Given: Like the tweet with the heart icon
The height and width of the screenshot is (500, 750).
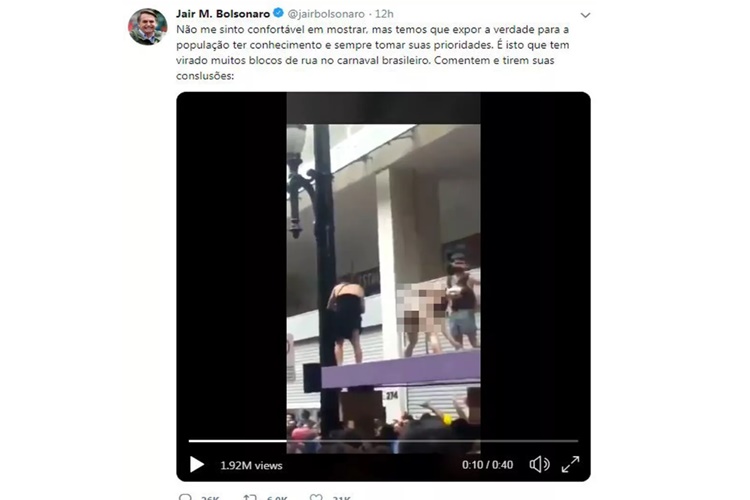Looking at the screenshot, I should pyautogui.click(x=316, y=497).
